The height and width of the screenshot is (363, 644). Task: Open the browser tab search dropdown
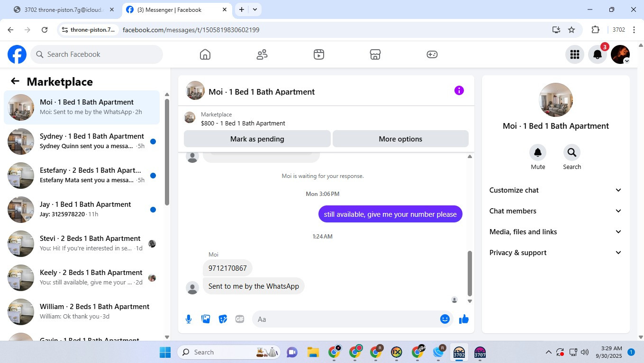[x=255, y=9]
